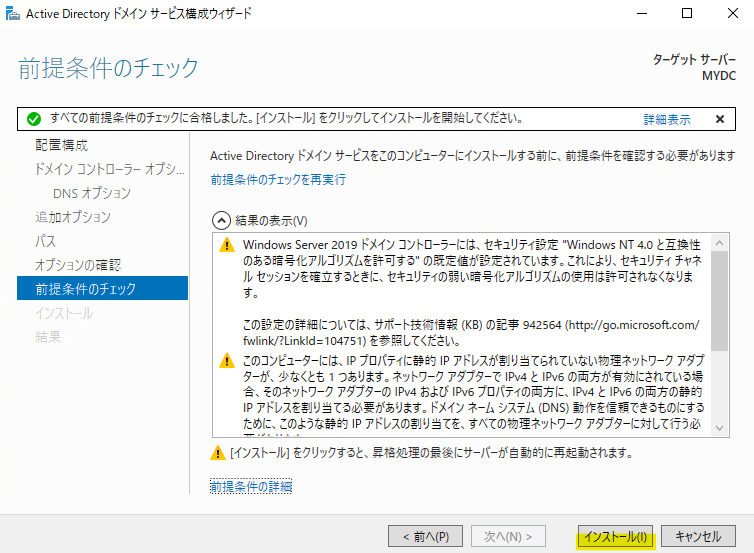754x553 pixels.
Task: Click 前提条件のチェックを再実行 link
Action: 278,180
